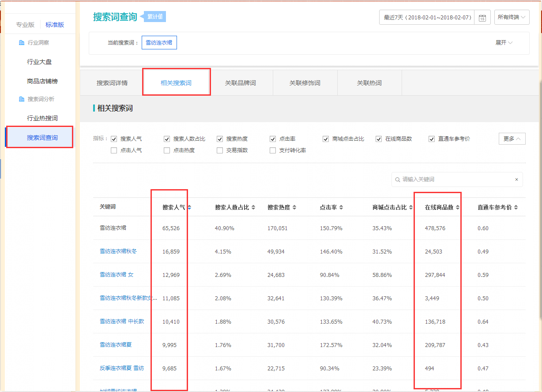Switch to the 搜索词详情 tab
This screenshot has width=542, height=392.
112,83
